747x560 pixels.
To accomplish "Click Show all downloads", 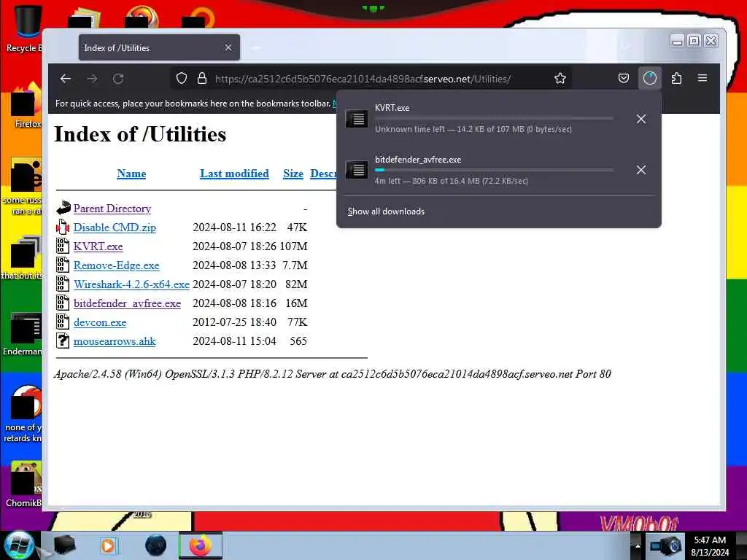I will [386, 211].
